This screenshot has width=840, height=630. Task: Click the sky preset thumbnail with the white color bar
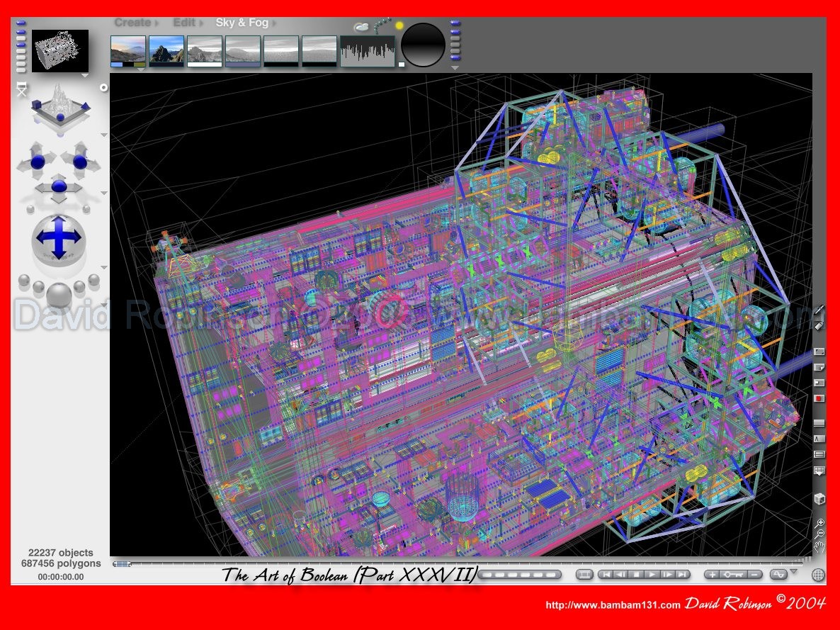[204, 51]
